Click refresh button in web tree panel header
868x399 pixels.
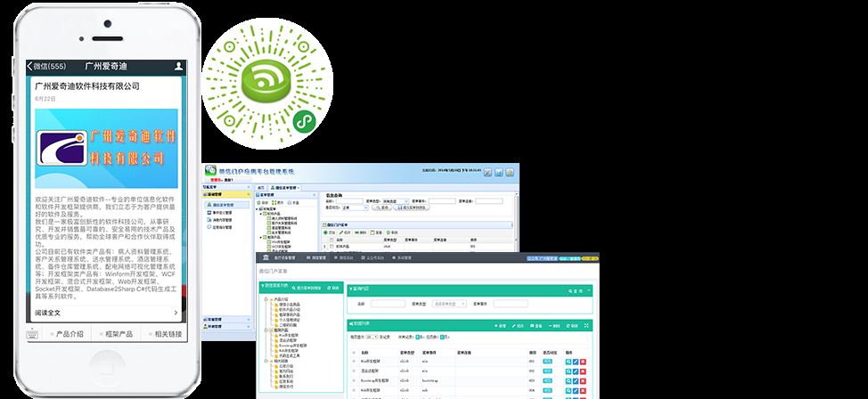332,288
